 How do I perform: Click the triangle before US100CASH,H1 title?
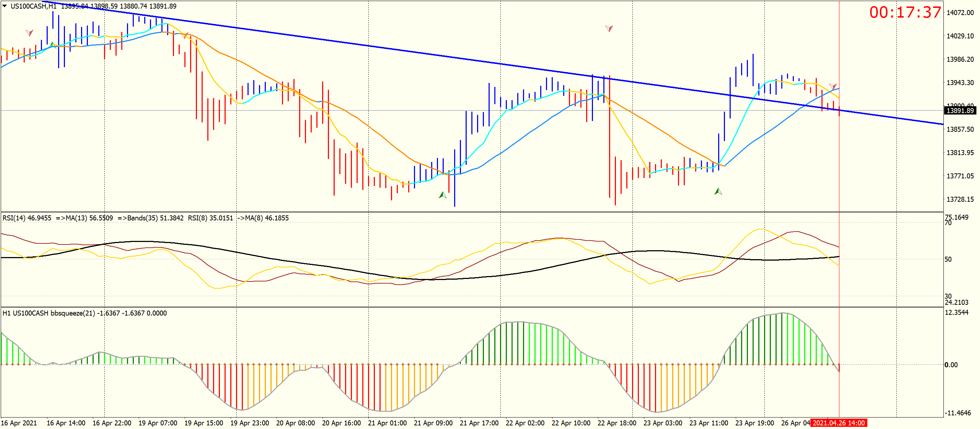(5, 6)
